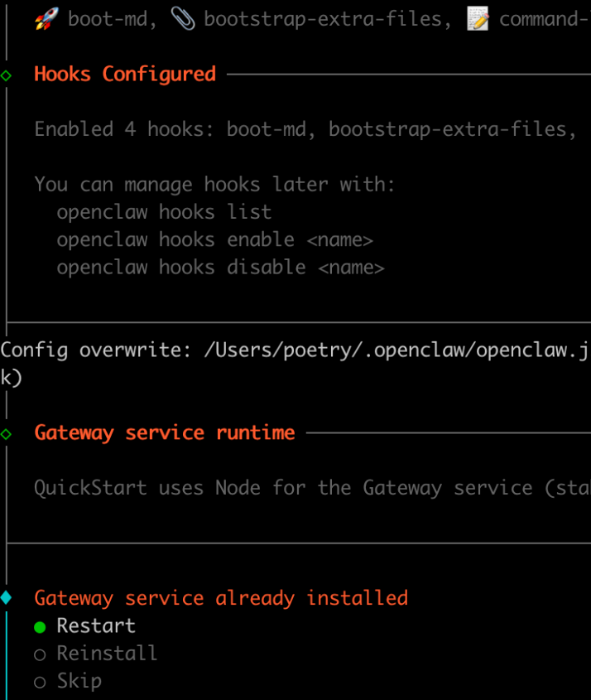The height and width of the screenshot is (700, 591).
Task: Click the Hooks Configured heading
Action: [x=125, y=74]
